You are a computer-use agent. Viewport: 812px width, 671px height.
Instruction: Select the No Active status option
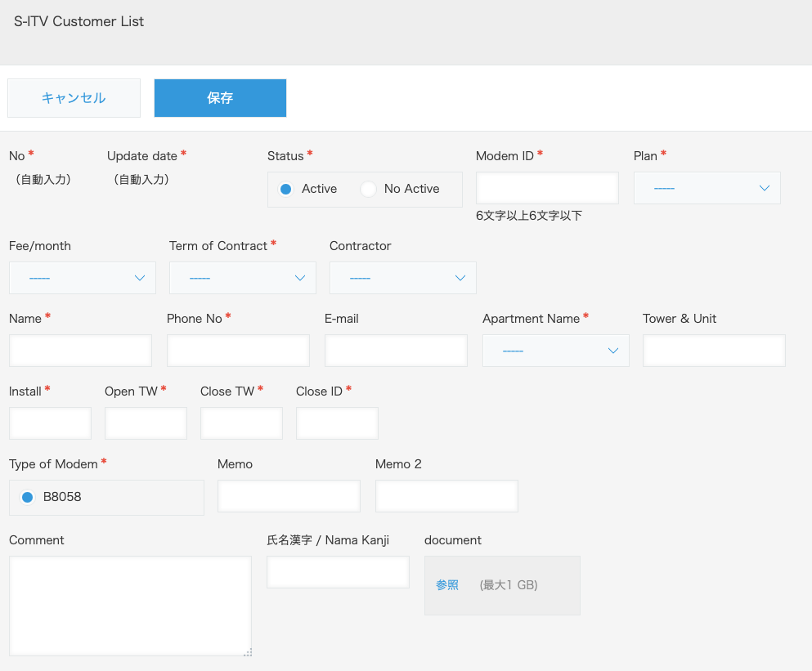368,189
